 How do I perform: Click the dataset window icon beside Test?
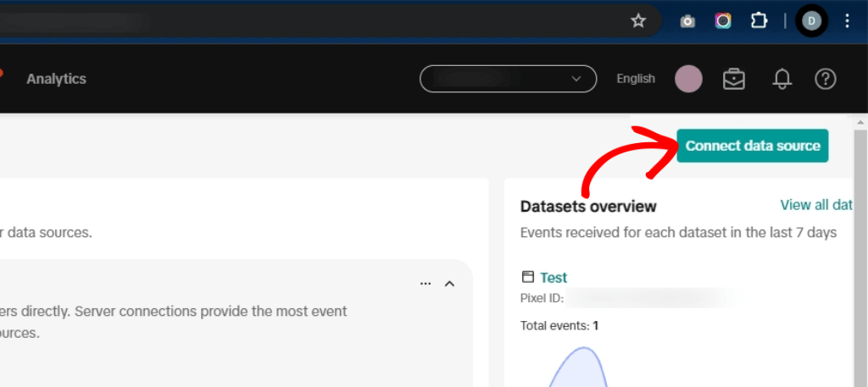tap(528, 276)
